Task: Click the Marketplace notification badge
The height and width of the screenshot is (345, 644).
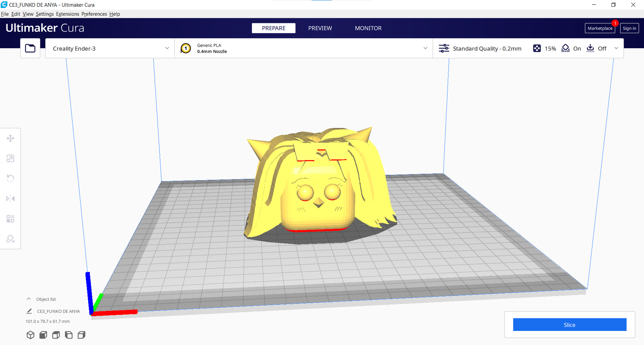Action: tap(615, 23)
